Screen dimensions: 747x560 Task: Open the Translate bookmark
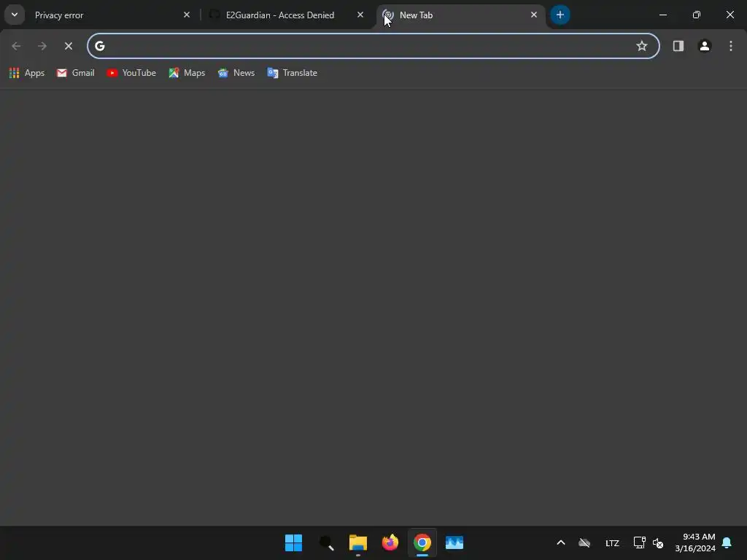(x=292, y=73)
